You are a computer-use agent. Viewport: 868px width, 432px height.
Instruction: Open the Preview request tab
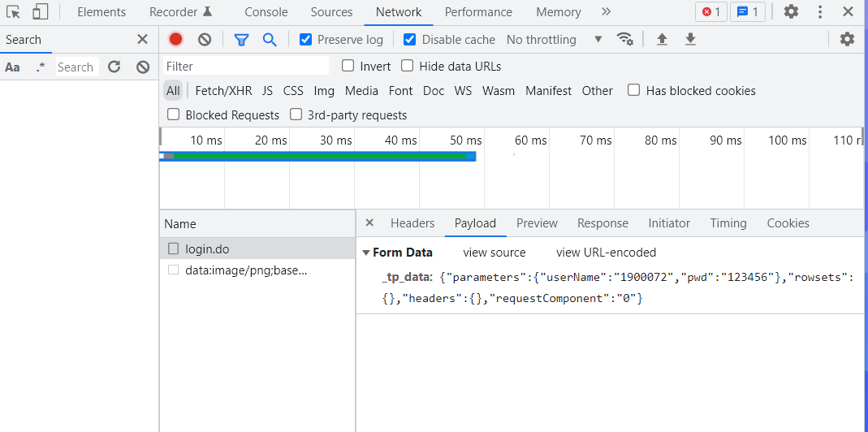coord(537,223)
